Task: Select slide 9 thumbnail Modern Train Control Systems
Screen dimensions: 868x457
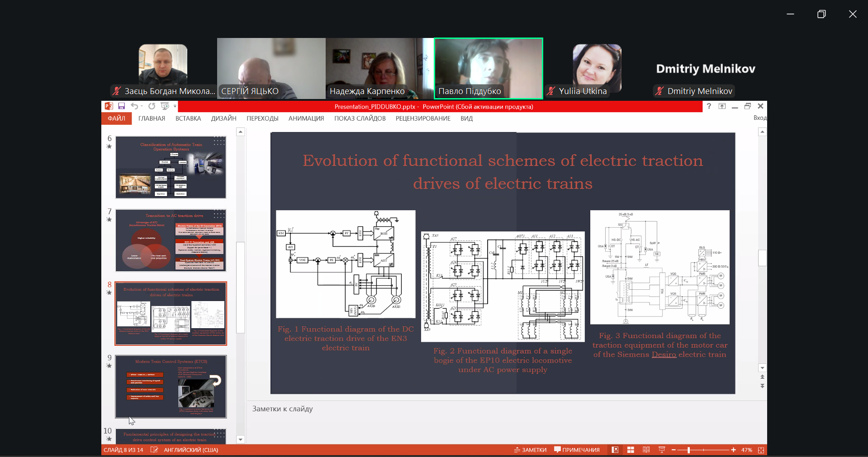Action: tap(171, 386)
